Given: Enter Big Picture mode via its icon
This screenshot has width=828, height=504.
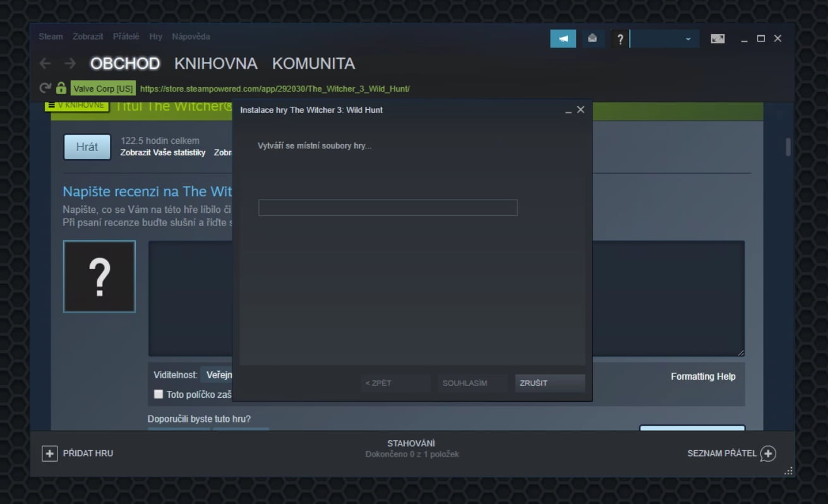Looking at the screenshot, I should pos(717,38).
